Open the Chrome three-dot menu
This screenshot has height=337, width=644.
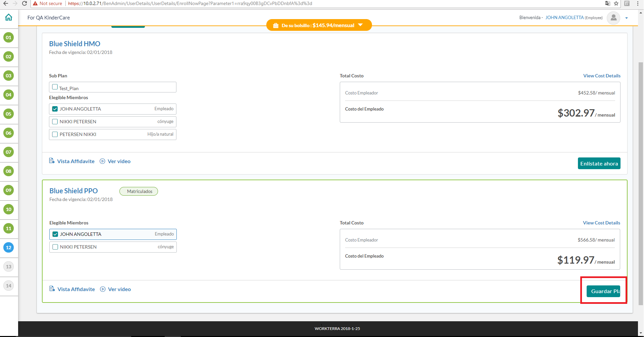638,3
